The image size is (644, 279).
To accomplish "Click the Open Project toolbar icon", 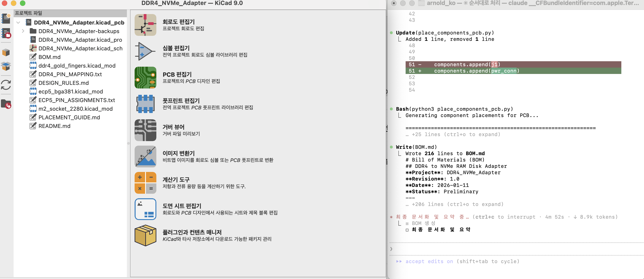I will tap(6, 33).
